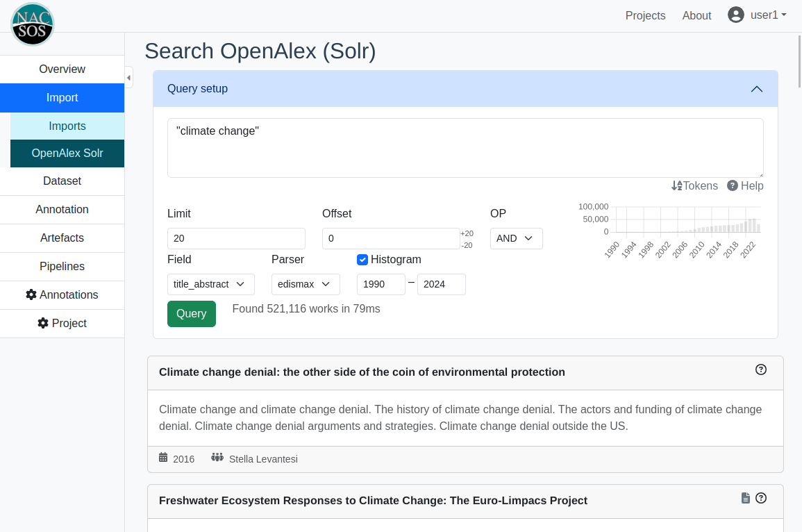This screenshot has width=802, height=532.
Task: Click the Tokens sort icon
Action: [x=677, y=185]
